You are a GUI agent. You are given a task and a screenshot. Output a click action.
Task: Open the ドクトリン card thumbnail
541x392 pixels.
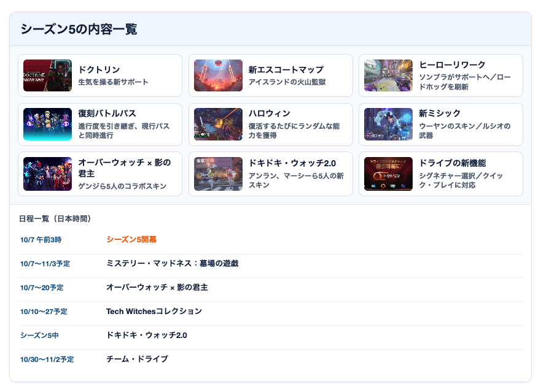click(48, 75)
